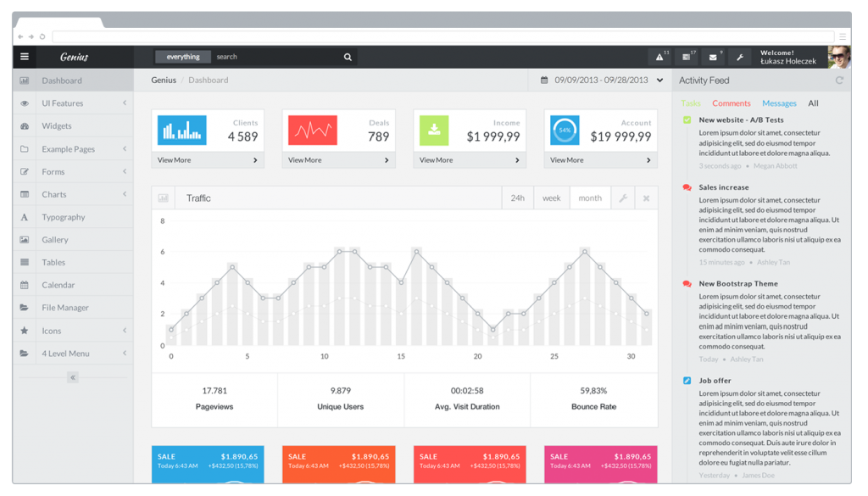The height and width of the screenshot is (496, 868).
Task: Click the hamburger menu icon in top bar
Action: [25, 57]
